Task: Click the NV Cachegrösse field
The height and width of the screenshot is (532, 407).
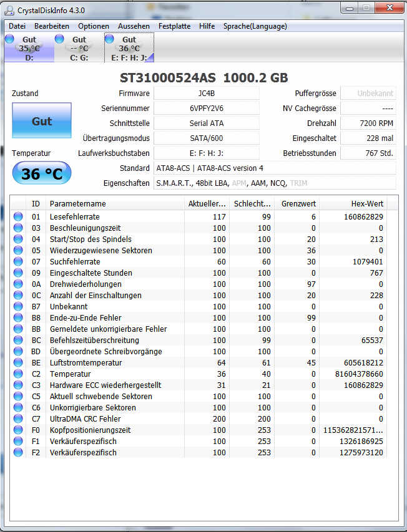Action: tap(368, 109)
